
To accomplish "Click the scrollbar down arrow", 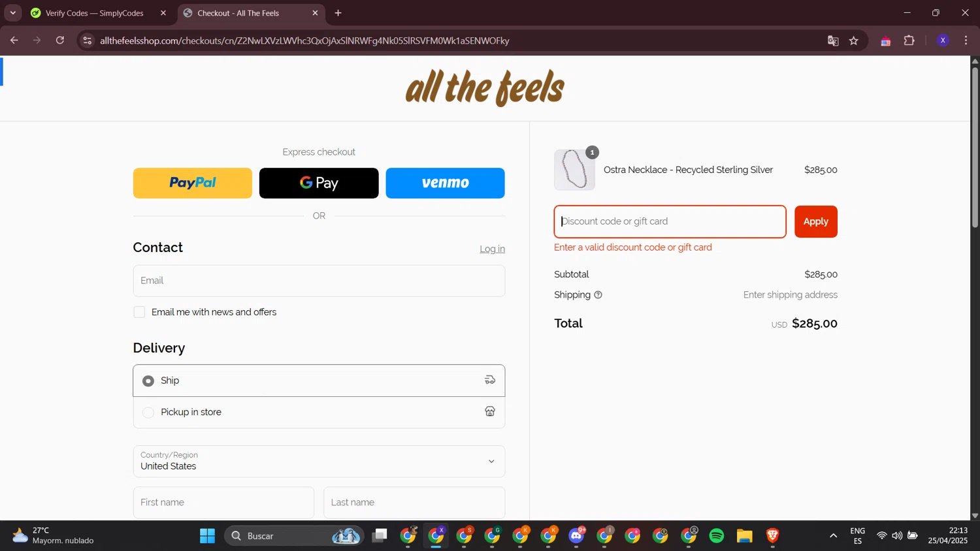I will 975,516.
